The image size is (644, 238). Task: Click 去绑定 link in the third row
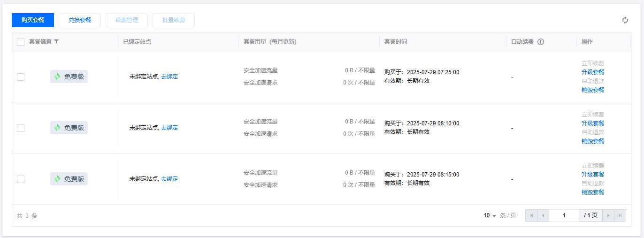(x=169, y=179)
